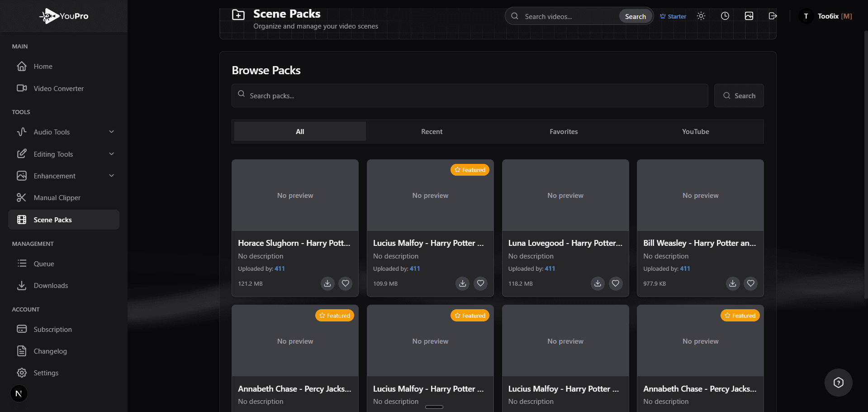
Task: Click the Editing Tools pencil icon
Action: tap(22, 154)
